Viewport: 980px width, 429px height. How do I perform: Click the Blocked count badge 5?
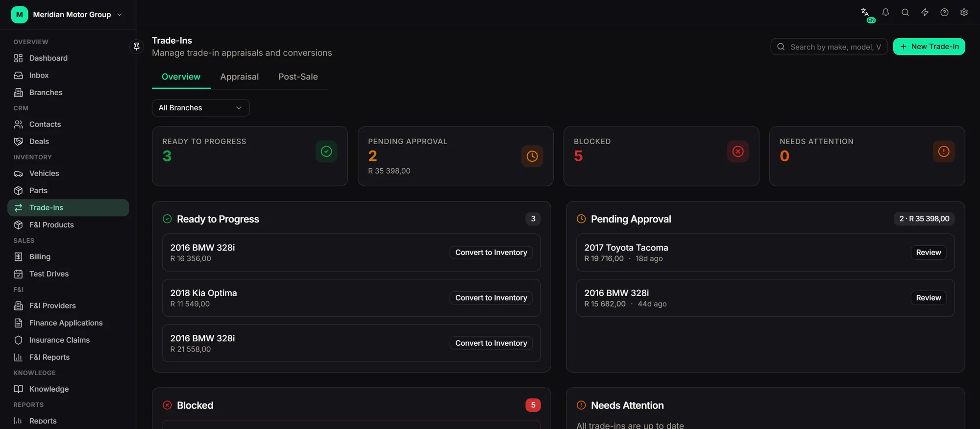click(x=533, y=405)
